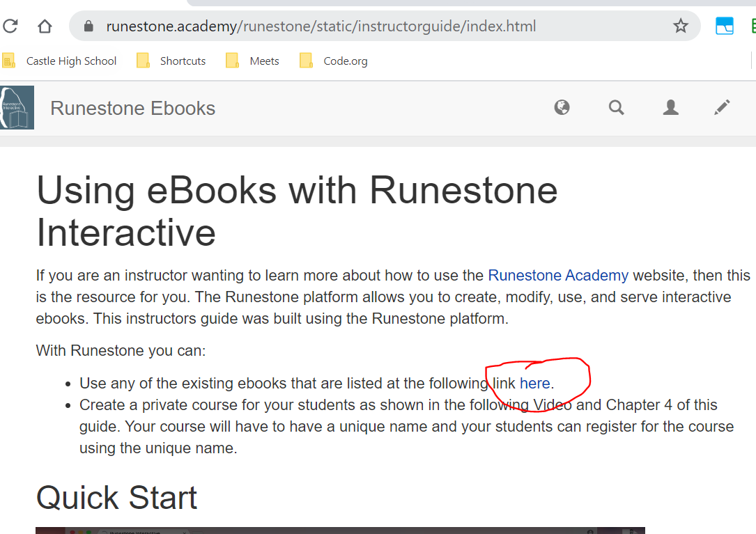The image size is (756, 534).
Task: Click the Quick Start video thumbnail
Action: tap(340, 530)
